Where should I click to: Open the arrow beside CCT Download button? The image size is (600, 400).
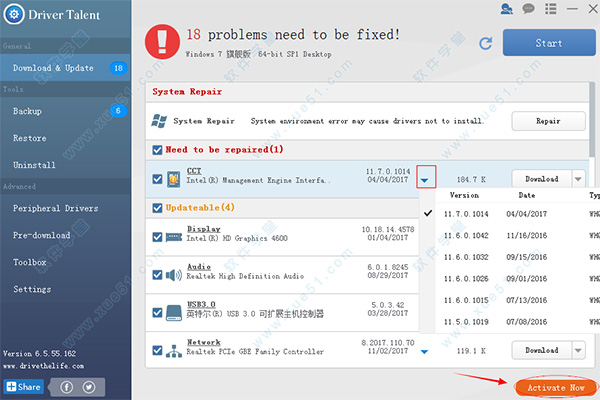(x=578, y=179)
